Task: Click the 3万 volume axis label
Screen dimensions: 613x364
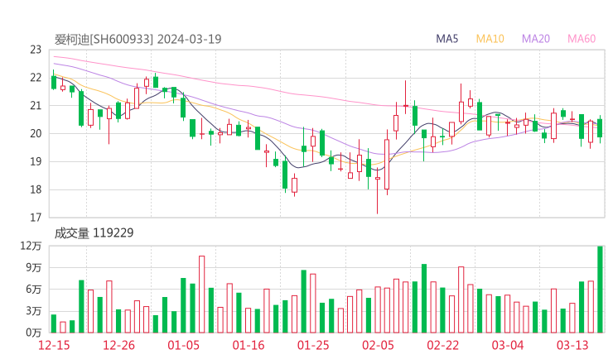Action: 34,311
